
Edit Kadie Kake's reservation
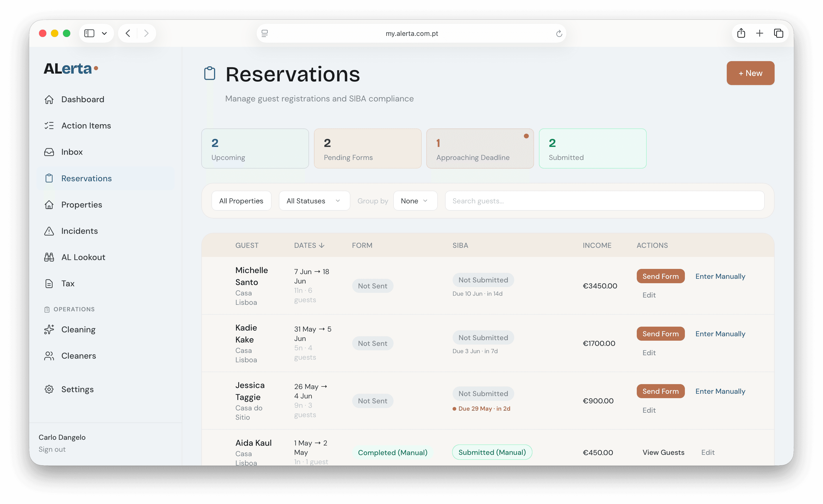tap(649, 353)
